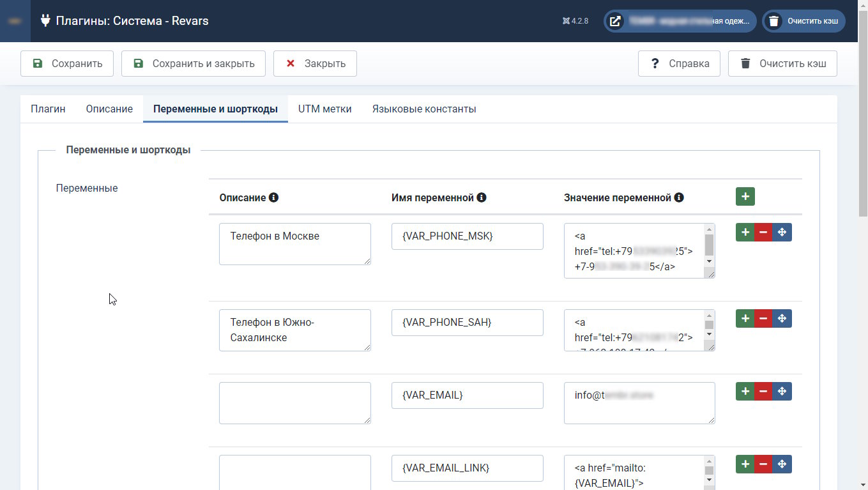The height and width of the screenshot is (490, 868).
Task: Remove the VAR_PHONE_SAH variable row
Action: coord(763,319)
